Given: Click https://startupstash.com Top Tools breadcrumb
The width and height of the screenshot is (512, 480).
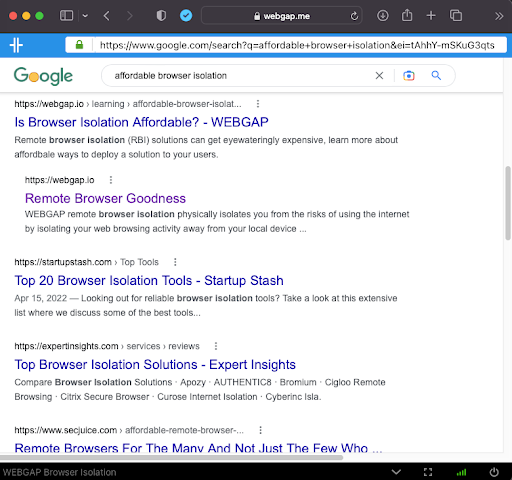Looking at the screenshot, I should [x=86, y=262].
